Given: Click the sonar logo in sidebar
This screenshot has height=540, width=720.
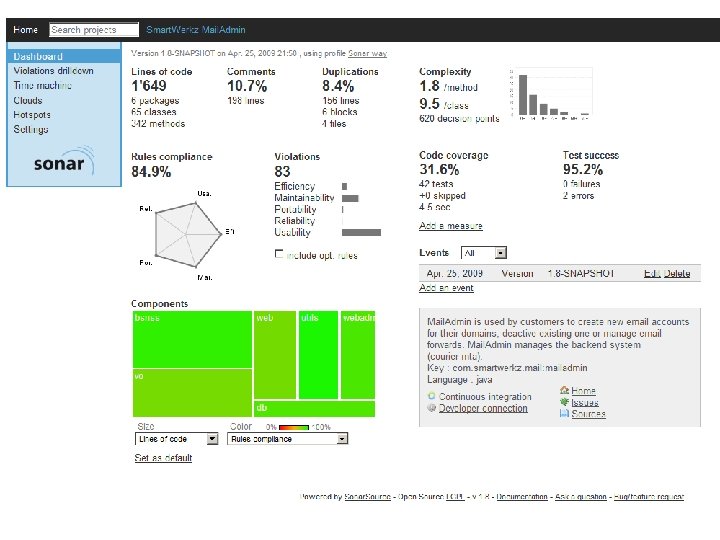Looking at the screenshot, I should pos(64,162).
